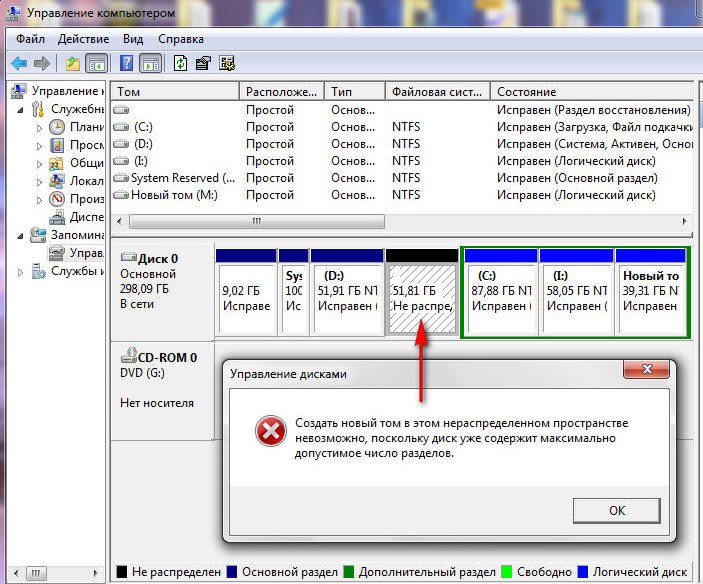703x584 pixels.
Task: Select the (C:) 87,88 ГБ partition block
Action: [501, 292]
